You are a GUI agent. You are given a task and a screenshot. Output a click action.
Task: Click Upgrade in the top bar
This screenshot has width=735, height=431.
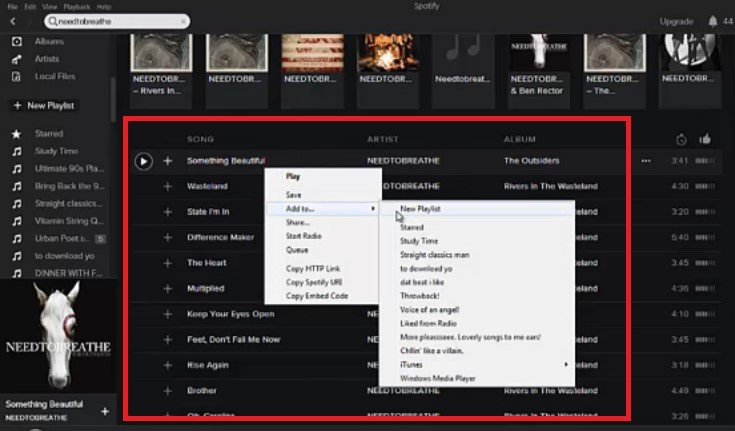point(676,22)
